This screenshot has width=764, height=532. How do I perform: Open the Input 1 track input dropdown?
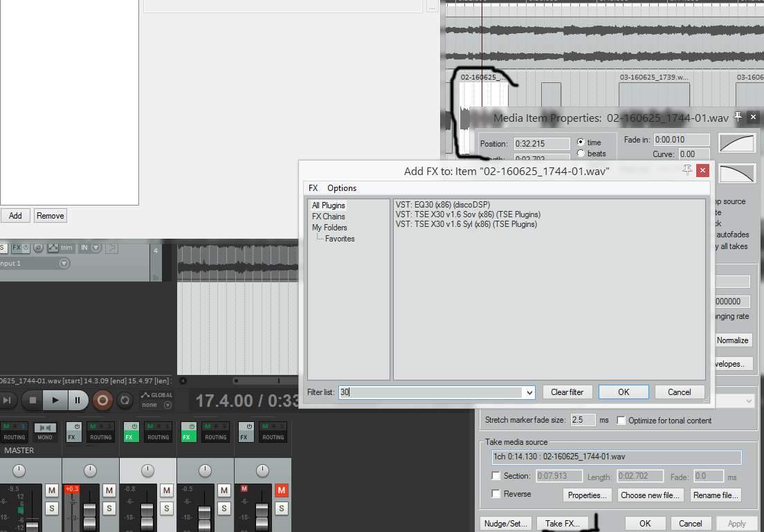(64, 264)
